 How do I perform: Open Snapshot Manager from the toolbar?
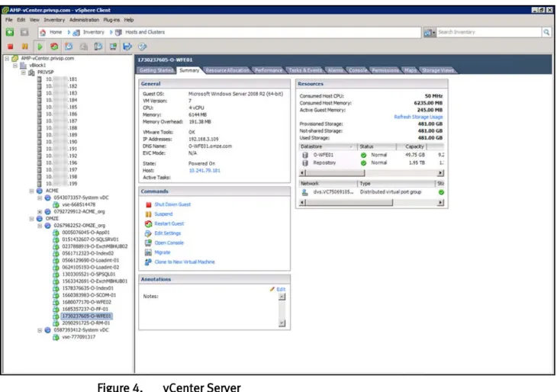click(98, 47)
